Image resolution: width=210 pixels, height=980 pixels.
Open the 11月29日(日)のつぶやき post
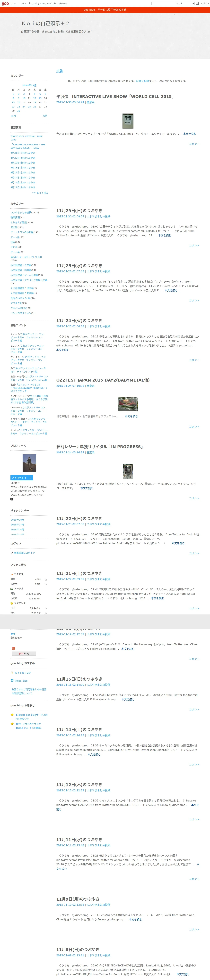pos(79,211)
